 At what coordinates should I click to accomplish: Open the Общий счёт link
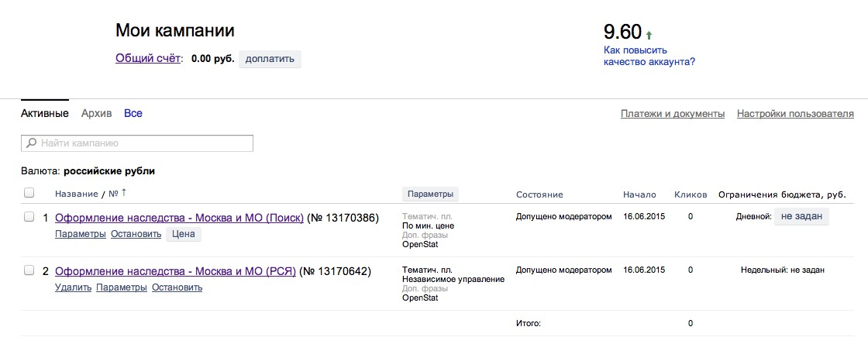tap(148, 58)
